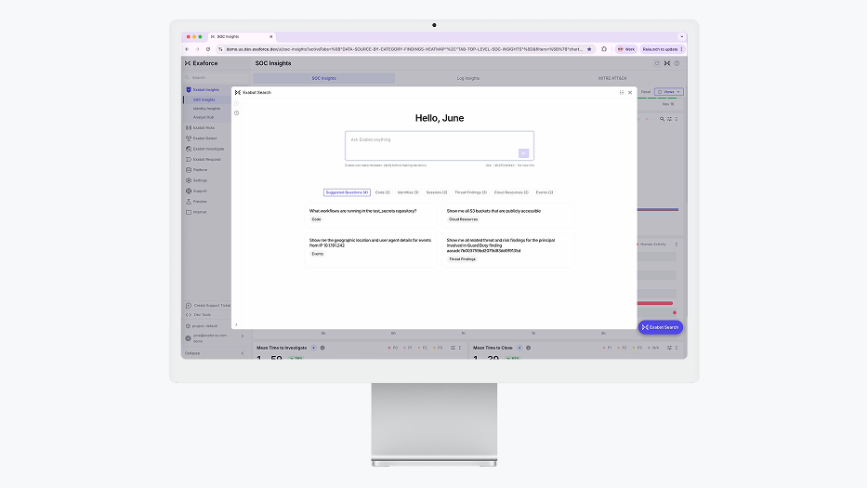Click the new chat icon above the history clock

point(236,103)
